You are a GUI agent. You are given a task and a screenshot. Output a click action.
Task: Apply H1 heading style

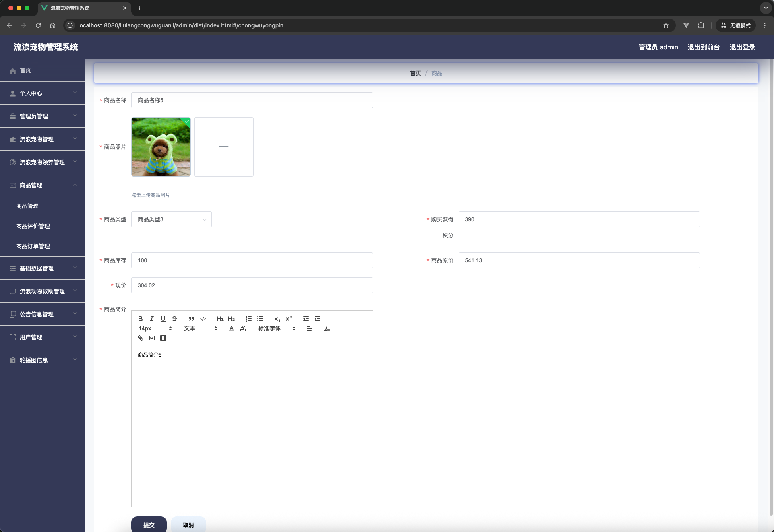coord(220,319)
